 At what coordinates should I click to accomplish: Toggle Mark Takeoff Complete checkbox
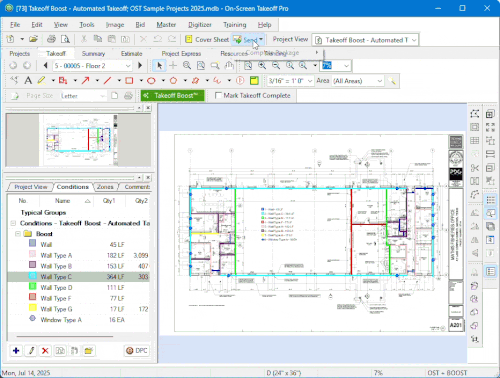tap(218, 96)
